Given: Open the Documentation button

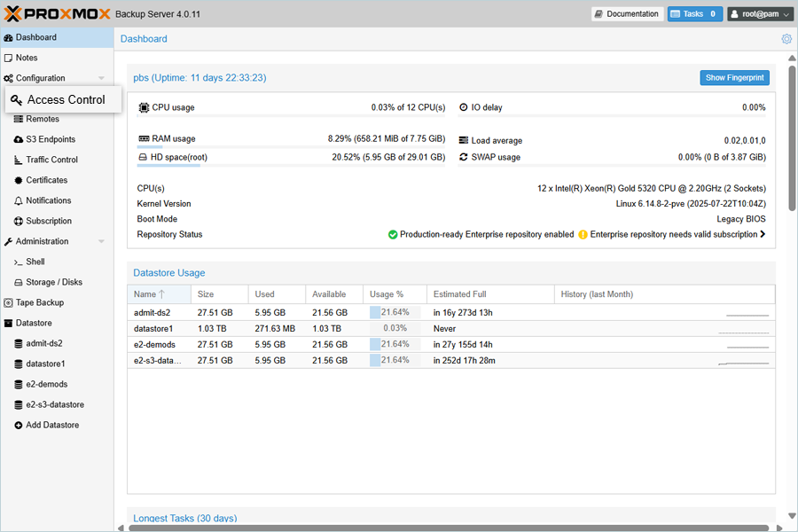Looking at the screenshot, I should [x=627, y=14].
